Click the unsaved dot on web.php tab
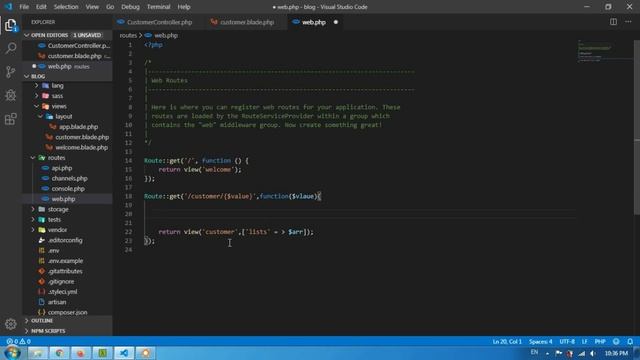The width and height of the screenshot is (640, 360). (x=336, y=22)
